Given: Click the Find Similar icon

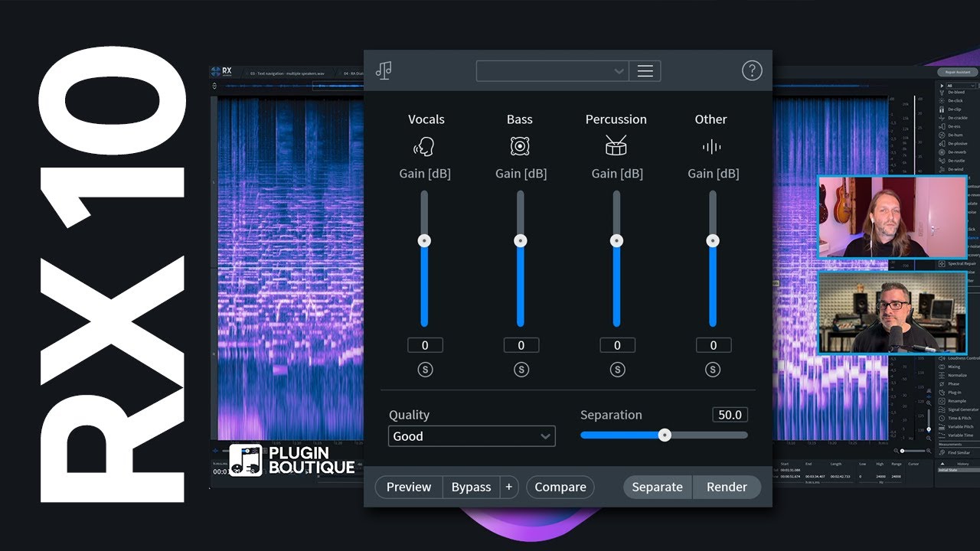Looking at the screenshot, I should tap(942, 452).
